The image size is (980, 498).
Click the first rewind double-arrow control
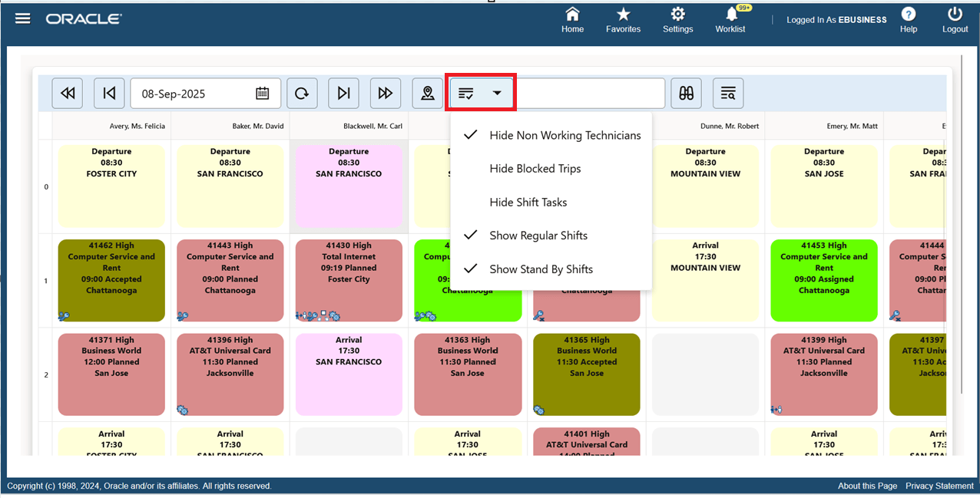click(67, 93)
